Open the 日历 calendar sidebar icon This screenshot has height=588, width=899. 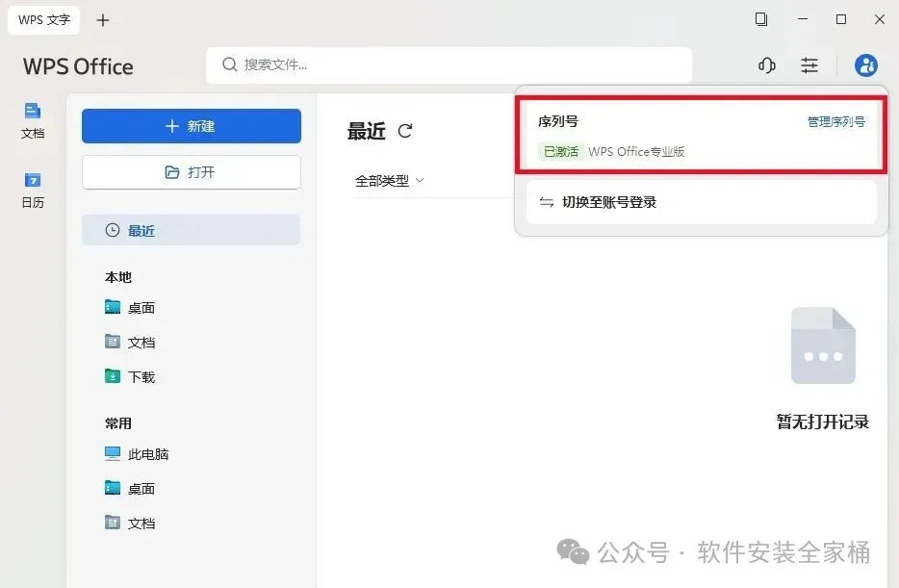(x=33, y=190)
